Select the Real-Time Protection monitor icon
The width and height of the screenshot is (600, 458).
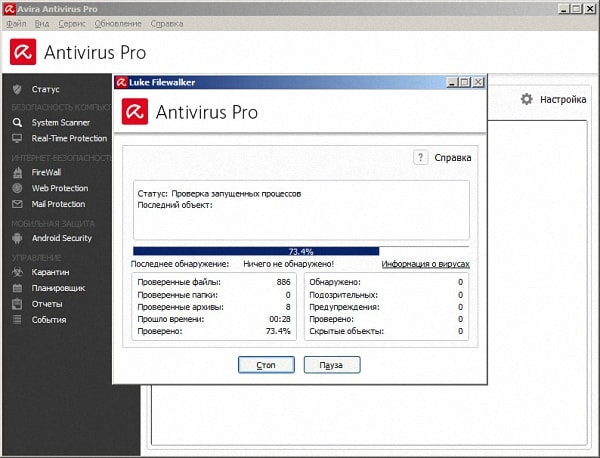tap(17, 138)
